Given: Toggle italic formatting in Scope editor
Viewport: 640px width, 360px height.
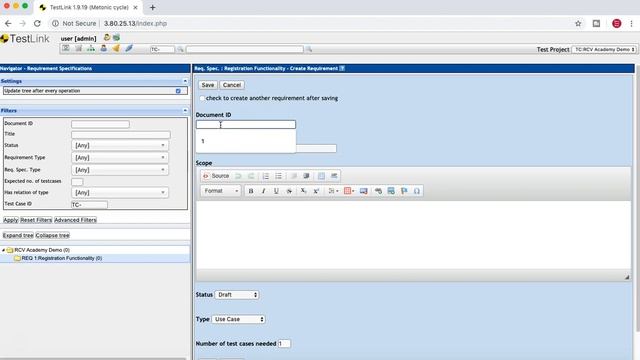Looking at the screenshot, I should (x=263, y=191).
